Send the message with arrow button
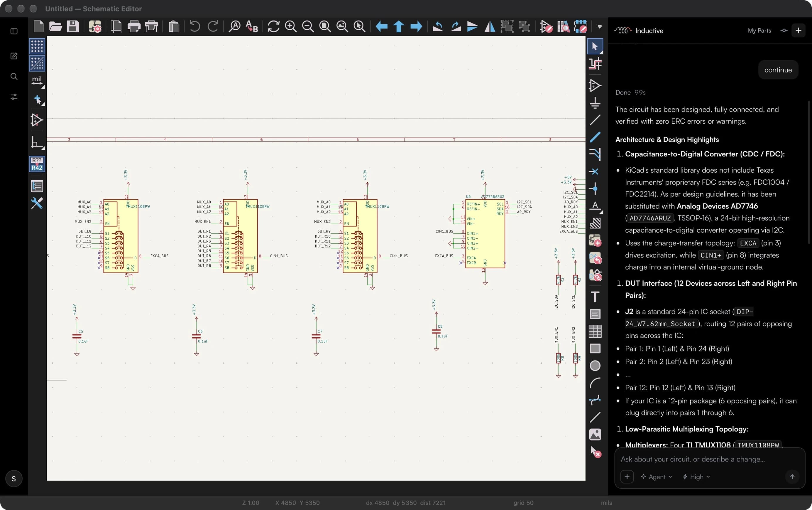812x510 pixels. pos(792,477)
